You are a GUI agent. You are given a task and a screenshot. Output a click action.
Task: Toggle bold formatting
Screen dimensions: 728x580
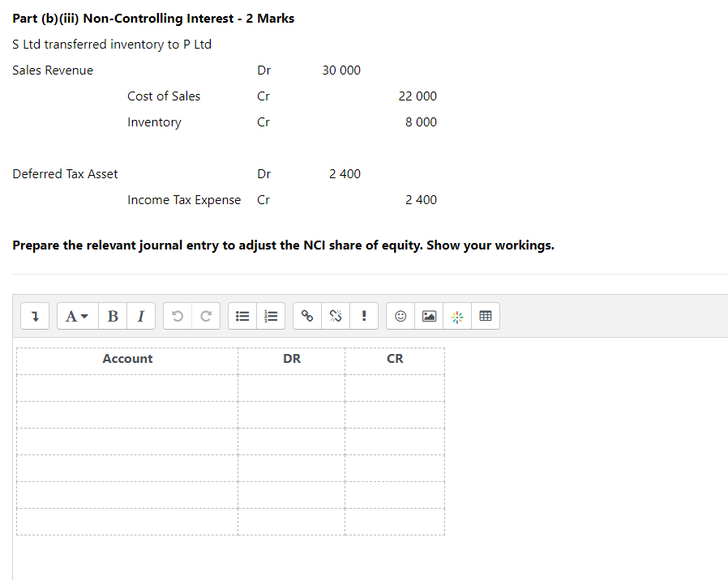pos(113,316)
